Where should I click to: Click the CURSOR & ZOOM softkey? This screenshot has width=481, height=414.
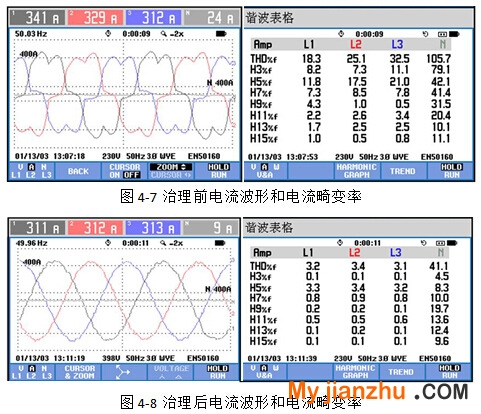click(x=79, y=372)
